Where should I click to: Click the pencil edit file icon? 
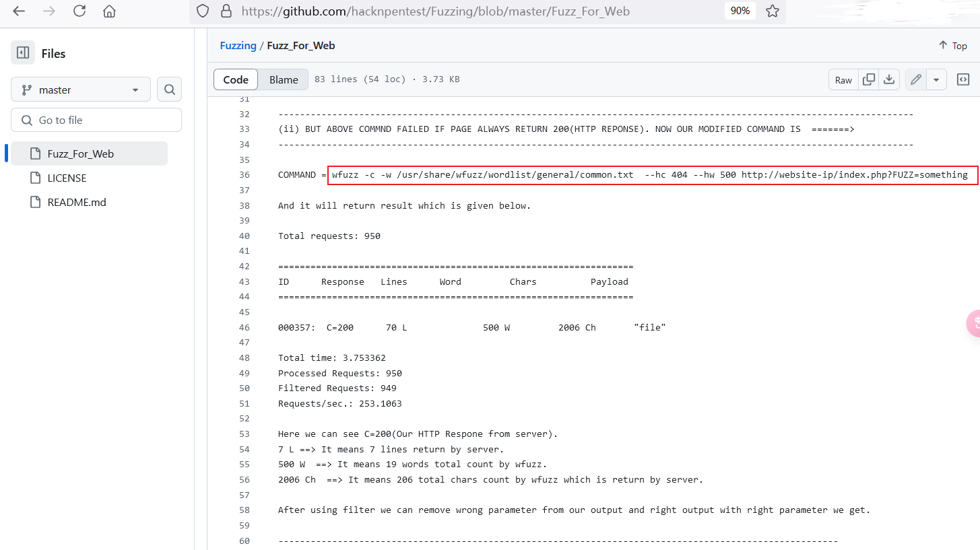(915, 79)
